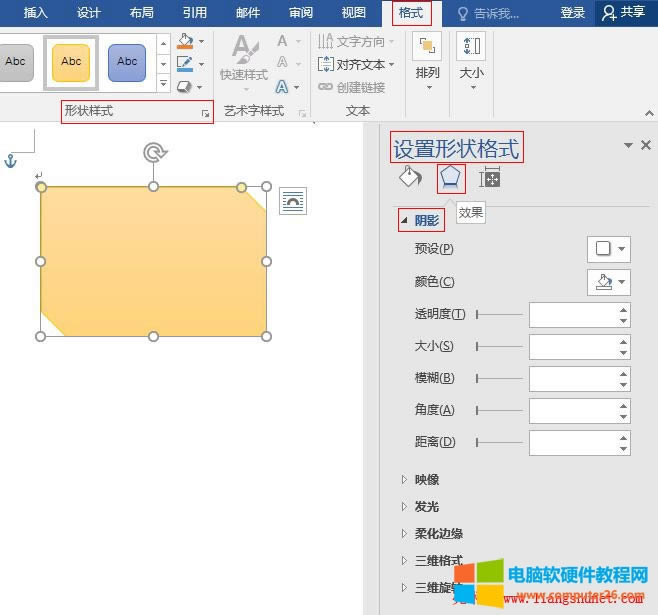Adjust the Transparency (透明度) slider

(x=500, y=314)
